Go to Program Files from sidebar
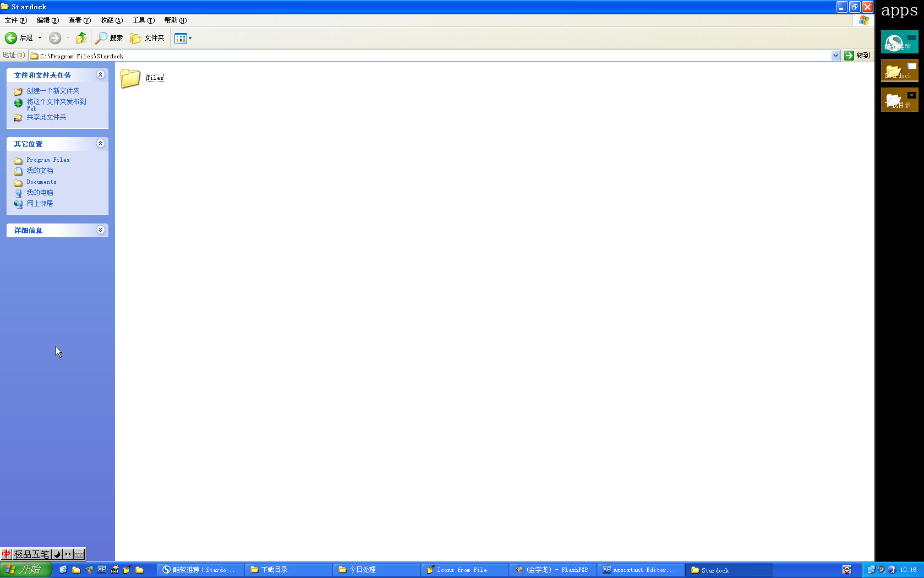924x578 pixels. pos(48,160)
